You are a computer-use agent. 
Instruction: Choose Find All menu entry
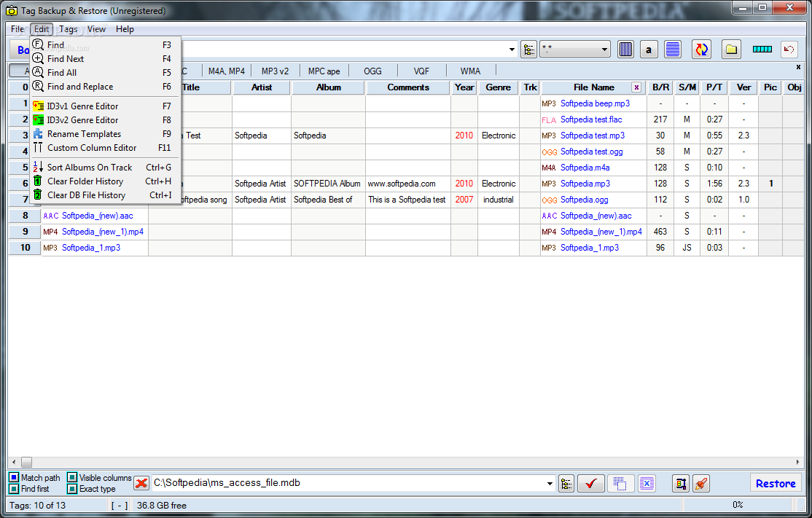[x=105, y=73]
